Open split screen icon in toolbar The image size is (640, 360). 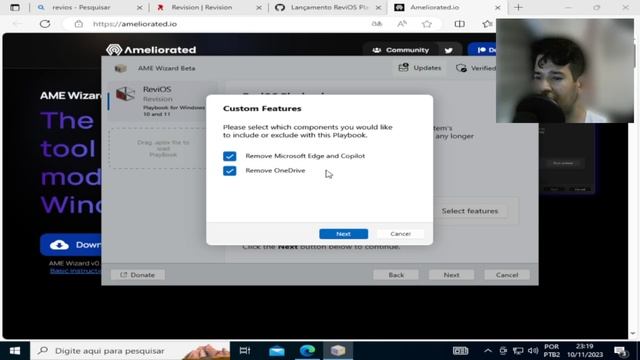tap(460, 24)
